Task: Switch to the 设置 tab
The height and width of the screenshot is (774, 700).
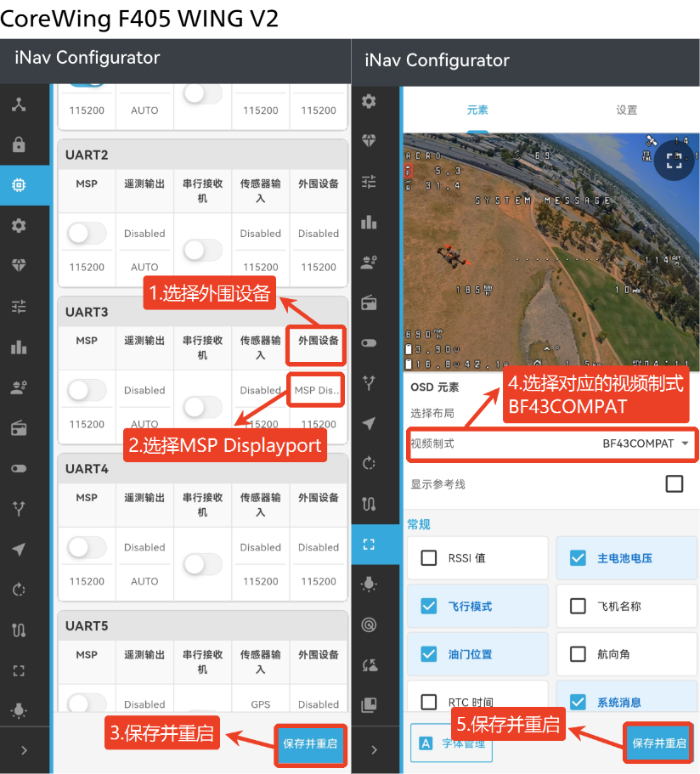Action: click(x=626, y=110)
